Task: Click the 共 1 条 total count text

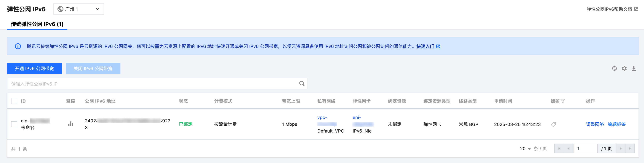Action: [19, 149]
